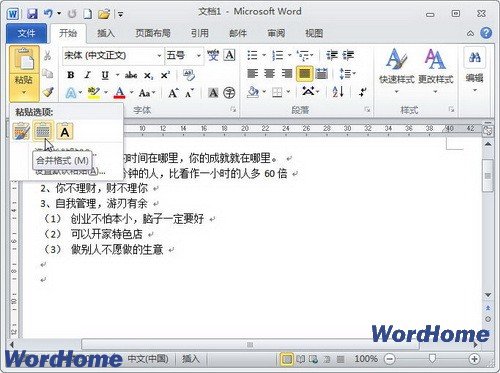Click the Paste button
Image resolution: width=500 pixels, height=373 pixels.
[x=24, y=60]
